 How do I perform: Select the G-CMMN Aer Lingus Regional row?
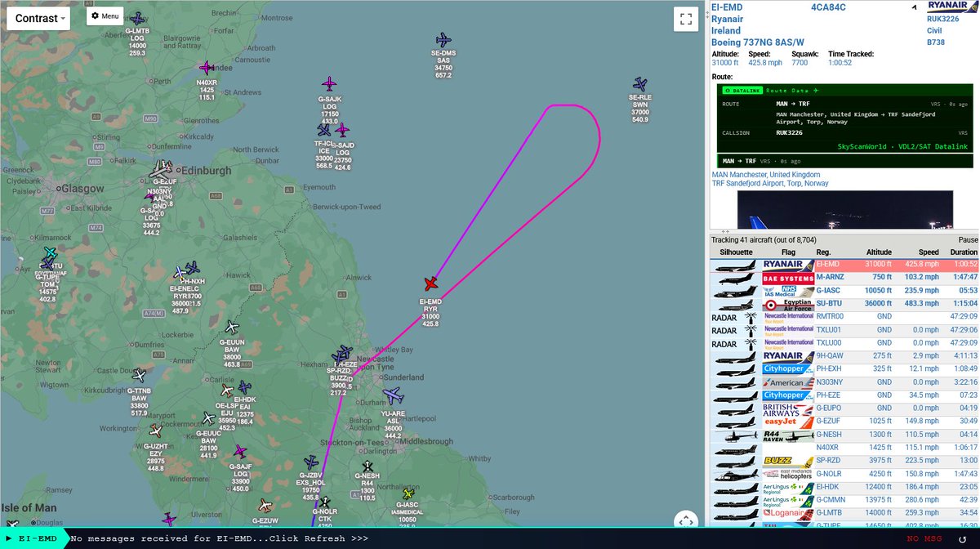coord(844,500)
